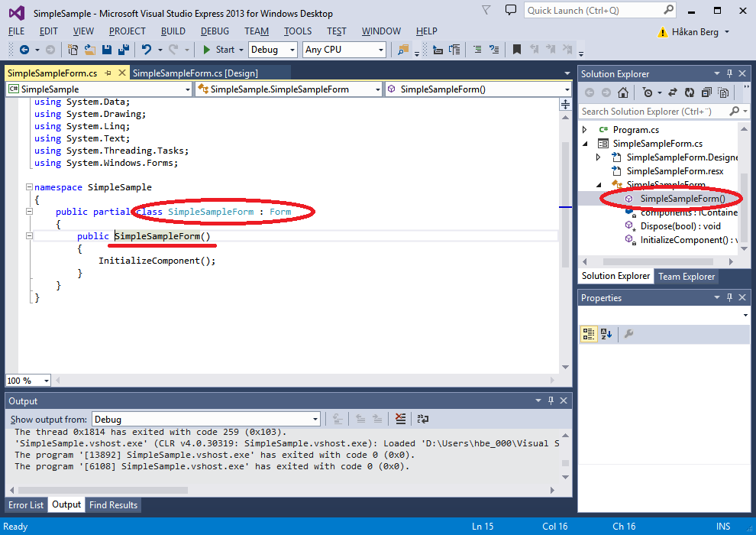Image resolution: width=756 pixels, height=535 pixels.
Task: Select SimpleSampleForm.resx in Solution Explorer
Action: [675, 170]
